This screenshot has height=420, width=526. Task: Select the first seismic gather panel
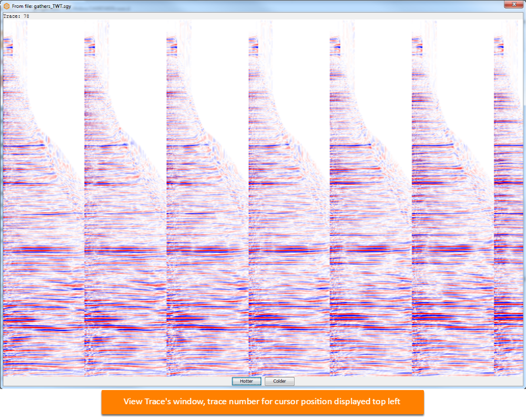[44, 198]
